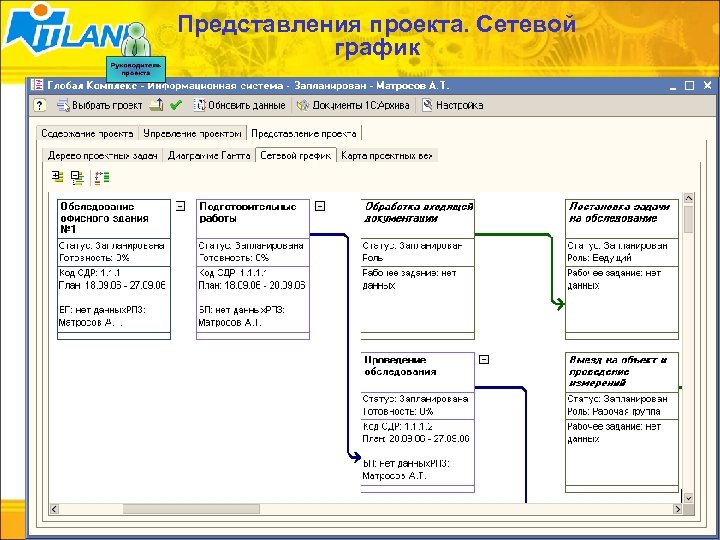Select Выезд на объект card title
Viewport: 720px width, 540px height.
(618, 371)
